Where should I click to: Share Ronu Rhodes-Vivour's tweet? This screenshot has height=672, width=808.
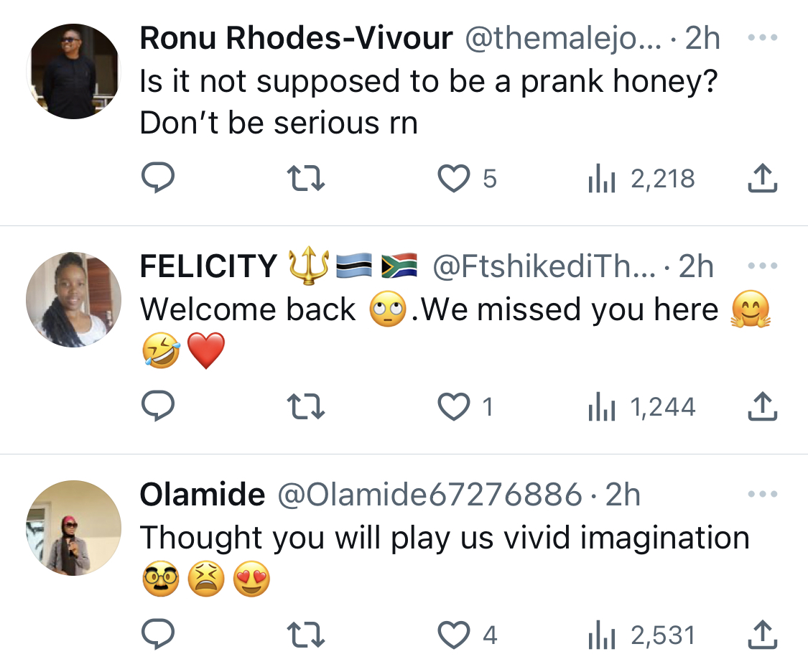763,178
